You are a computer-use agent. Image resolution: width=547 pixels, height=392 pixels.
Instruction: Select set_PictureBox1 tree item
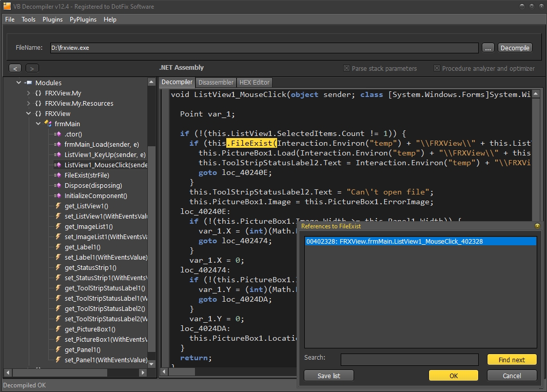click(x=106, y=339)
